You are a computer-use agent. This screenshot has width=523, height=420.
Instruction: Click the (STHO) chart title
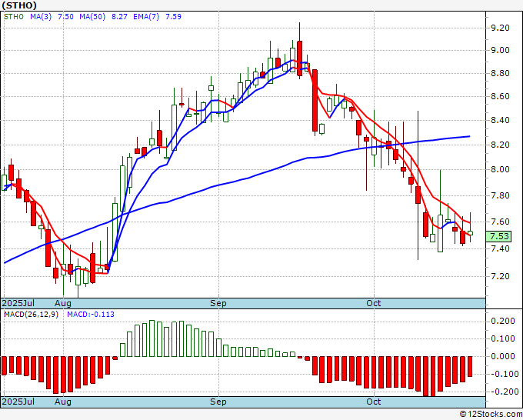click(x=19, y=5)
